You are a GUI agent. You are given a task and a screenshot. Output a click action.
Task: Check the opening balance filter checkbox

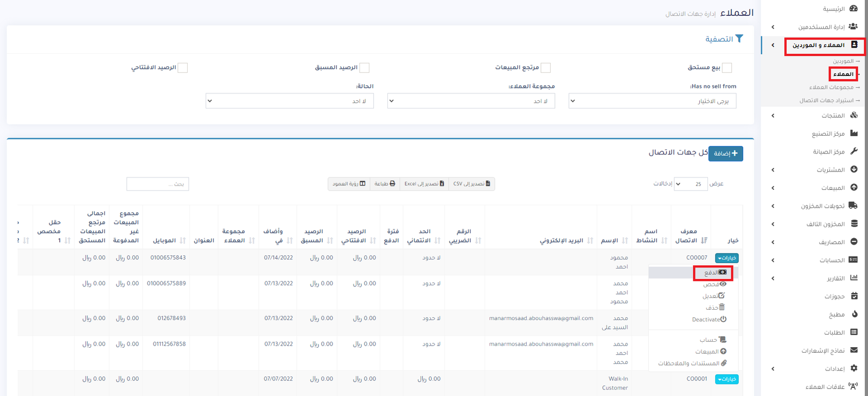click(x=183, y=68)
